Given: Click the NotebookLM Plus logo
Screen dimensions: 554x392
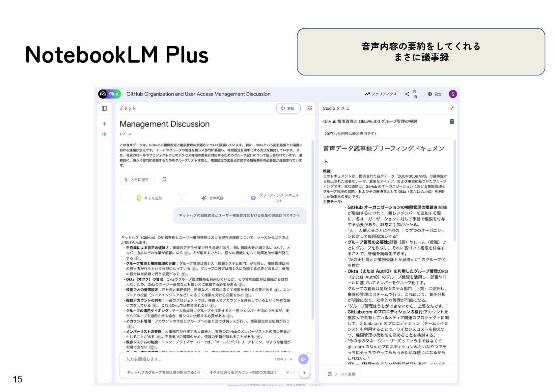Looking at the screenshot, I should click(110, 94).
